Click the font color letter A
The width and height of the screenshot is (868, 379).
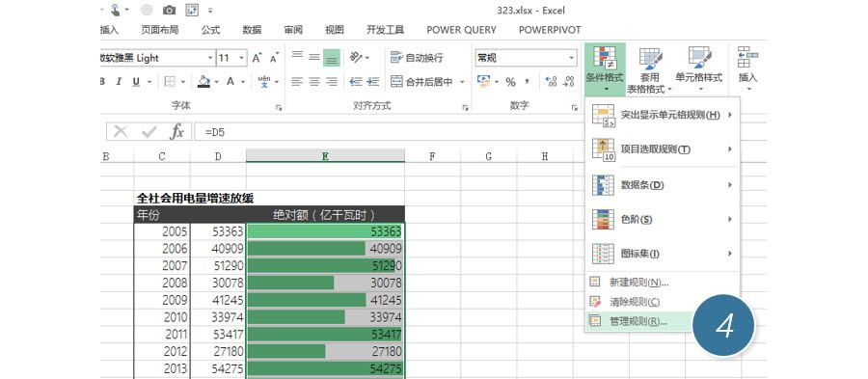[231, 82]
